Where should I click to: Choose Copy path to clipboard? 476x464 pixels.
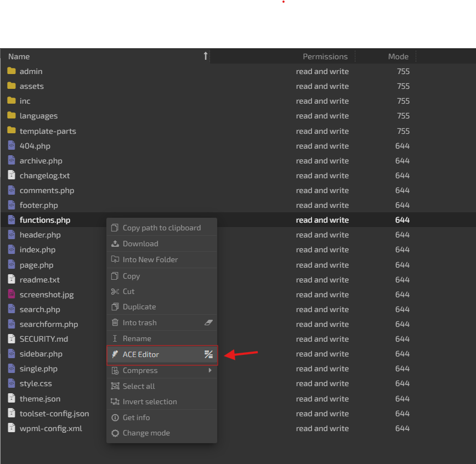[162, 228]
